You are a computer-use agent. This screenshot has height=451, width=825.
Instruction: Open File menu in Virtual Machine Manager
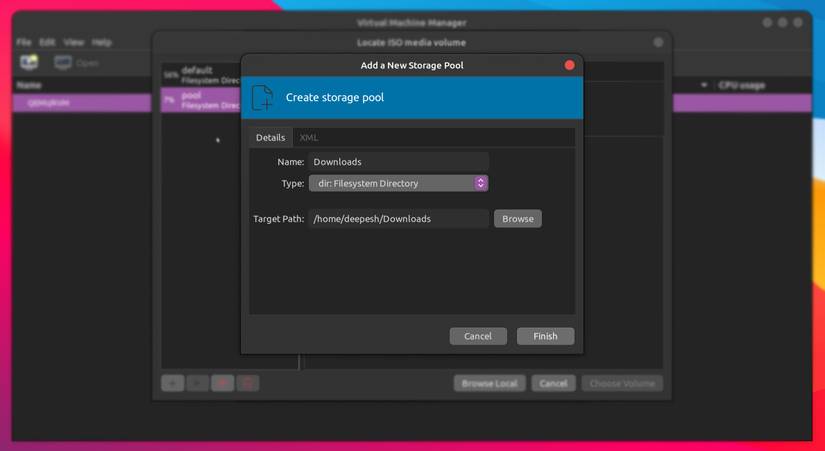(x=24, y=42)
